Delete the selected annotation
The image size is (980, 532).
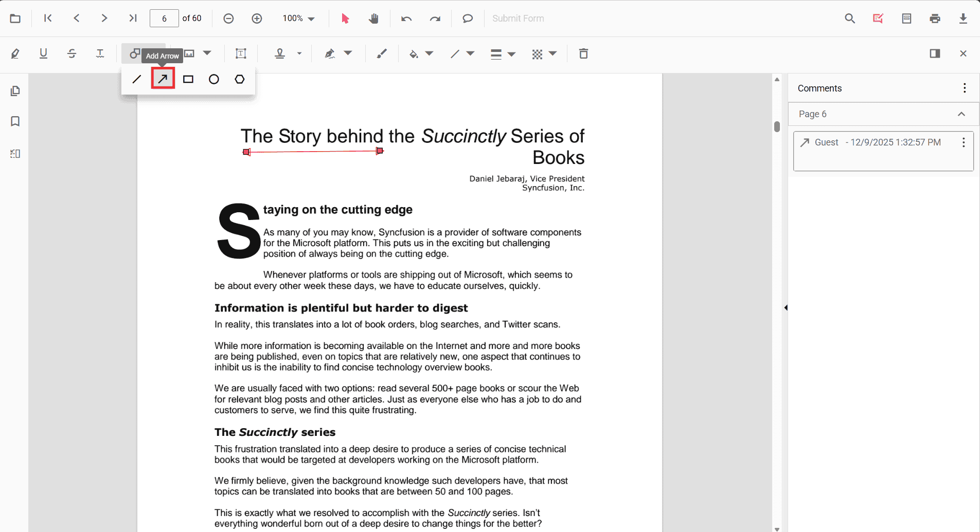[x=583, y=53]
